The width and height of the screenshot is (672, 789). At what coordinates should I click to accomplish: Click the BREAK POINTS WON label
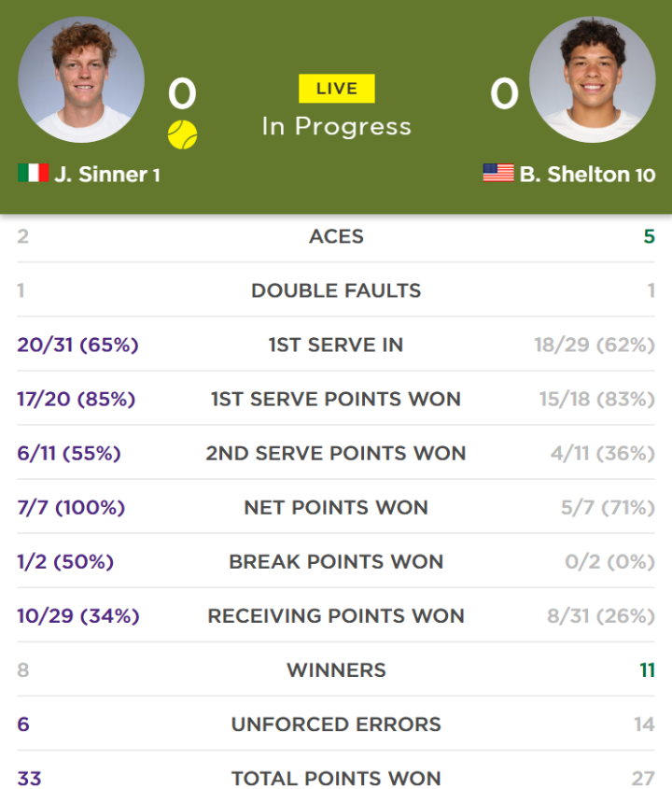(336, 562)
